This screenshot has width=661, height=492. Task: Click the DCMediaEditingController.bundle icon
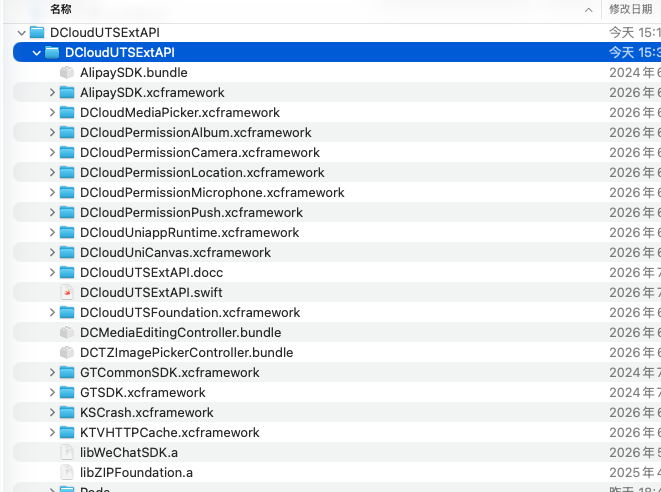point(67,333)
